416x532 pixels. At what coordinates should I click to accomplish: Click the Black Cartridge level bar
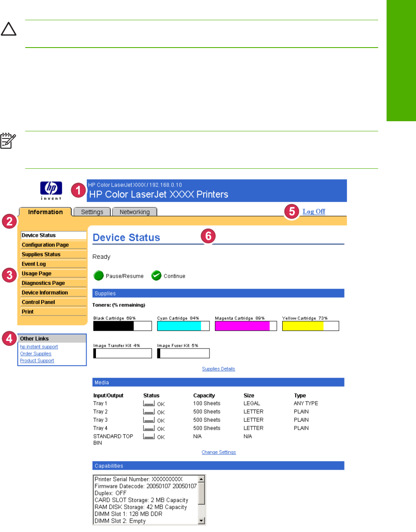tap(122, 326)
